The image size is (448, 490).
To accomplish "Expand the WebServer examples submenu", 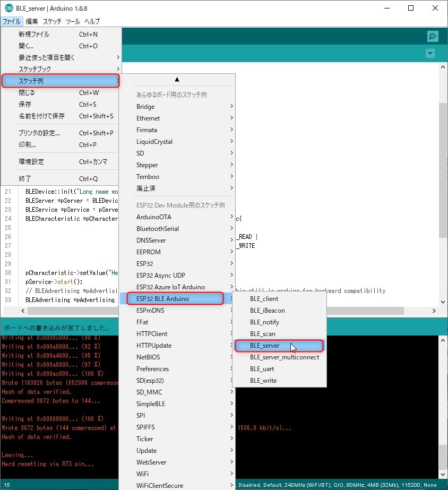I will [x=175, y=462].
